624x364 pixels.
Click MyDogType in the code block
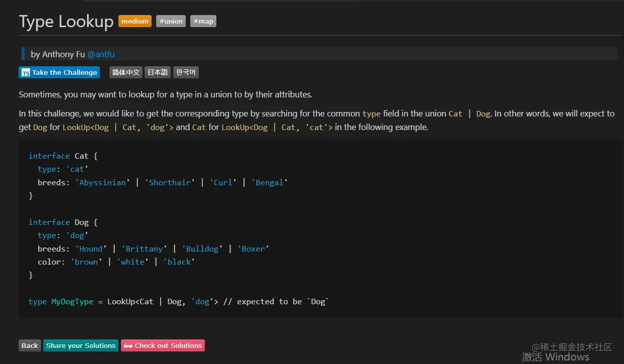pyautogui.click(x=72, y=301)
